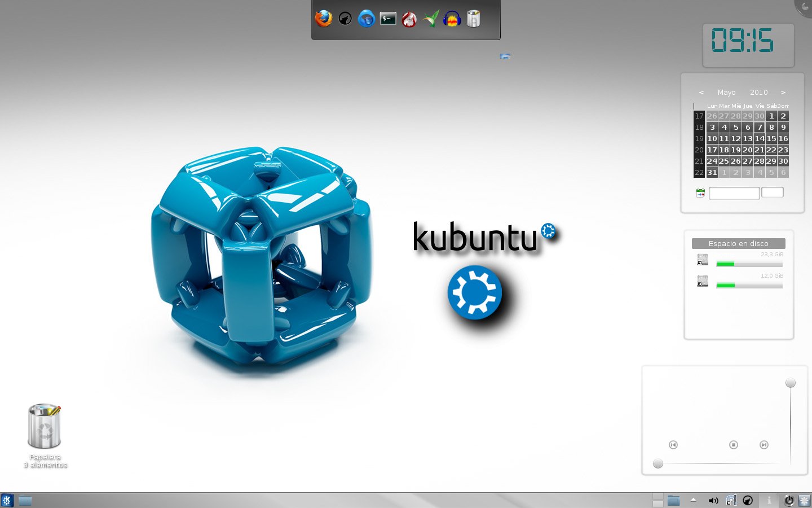Image resolution: width=812 pixels, height=508 pixels.
Task: Go to previous month in calendar
Action: [x=701, y=92]
